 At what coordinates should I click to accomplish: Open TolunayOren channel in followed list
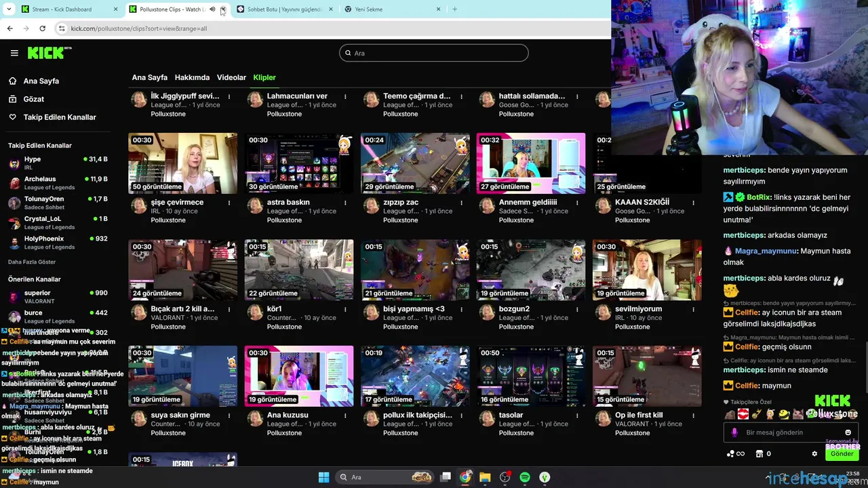(x=58, y=203)
